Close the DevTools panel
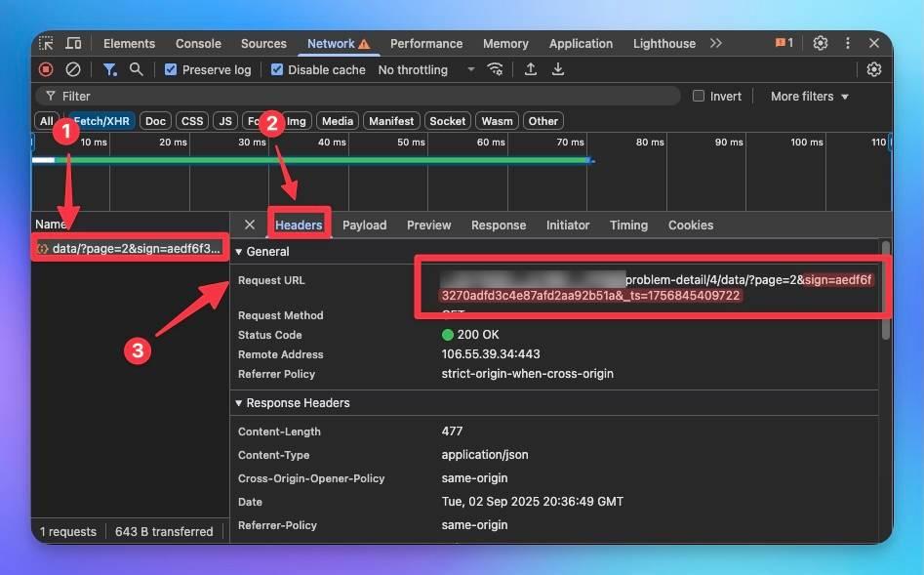 874,43
